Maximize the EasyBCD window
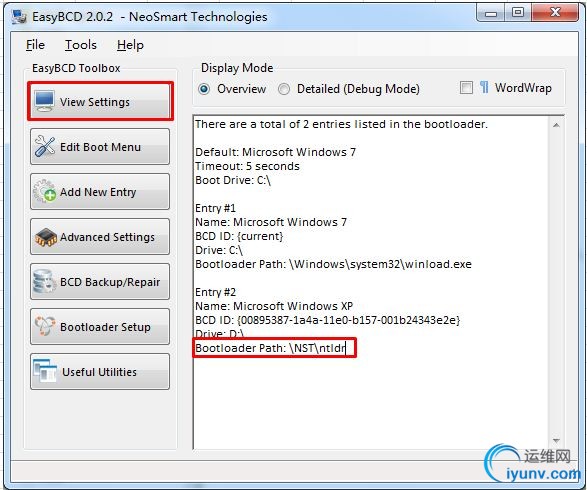 click(518, 13)
